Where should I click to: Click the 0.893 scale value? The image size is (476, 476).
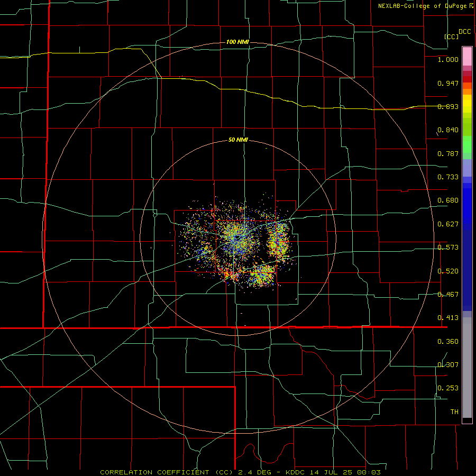tap(448, 106)
